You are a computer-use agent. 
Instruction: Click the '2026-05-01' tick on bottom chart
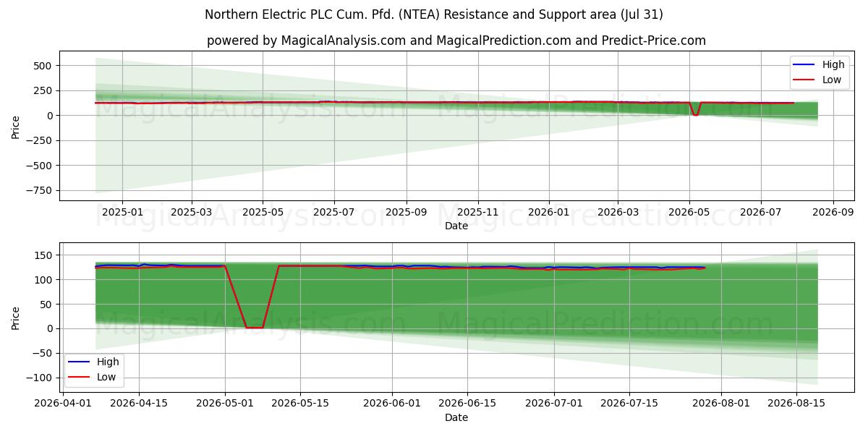(225, 403)
